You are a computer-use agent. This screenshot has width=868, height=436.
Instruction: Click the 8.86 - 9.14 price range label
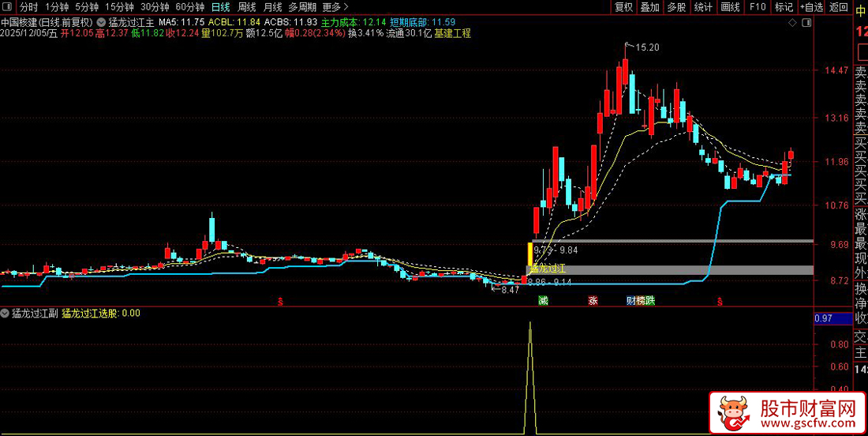pyautogui.click(x=549, y=283)
